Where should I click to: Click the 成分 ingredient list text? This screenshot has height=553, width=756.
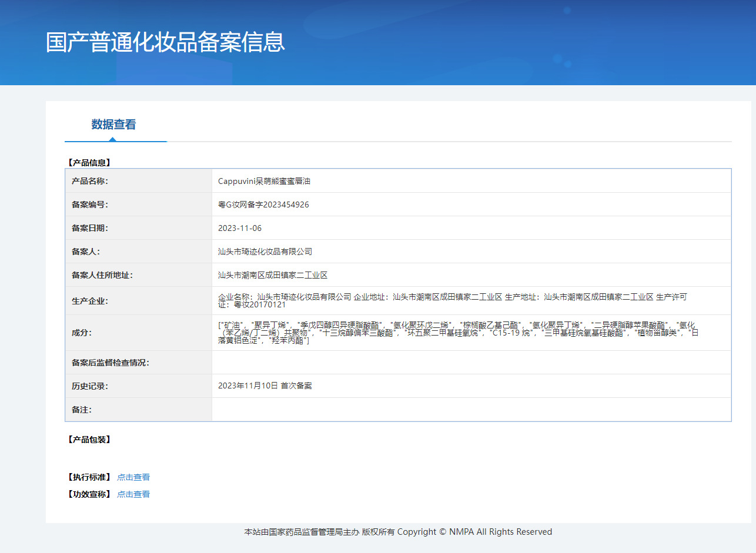tap(456, 333)
